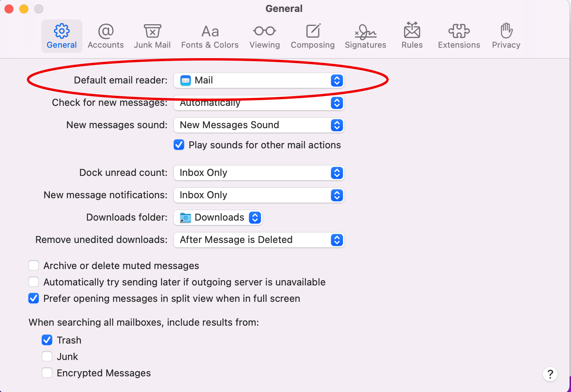Click the General window title text
This screenshot has height=392, width=571.
[284, 9]
